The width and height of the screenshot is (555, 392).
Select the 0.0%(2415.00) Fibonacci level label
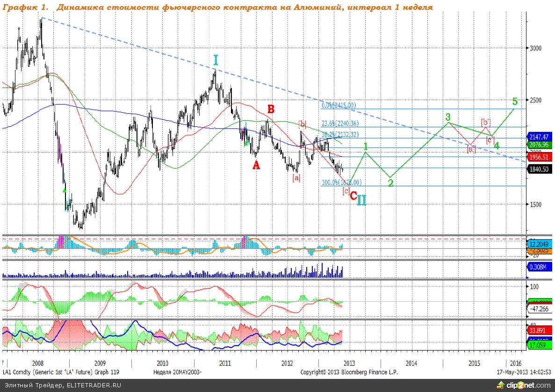click(x=339, y=105)
